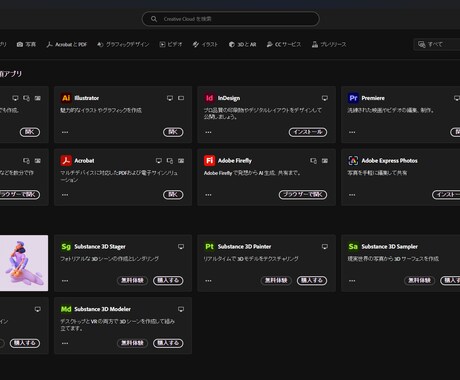The image size is (460, 380).
Task: Start free trial of Substance 3D Modeler
Action: coord(132,343)
